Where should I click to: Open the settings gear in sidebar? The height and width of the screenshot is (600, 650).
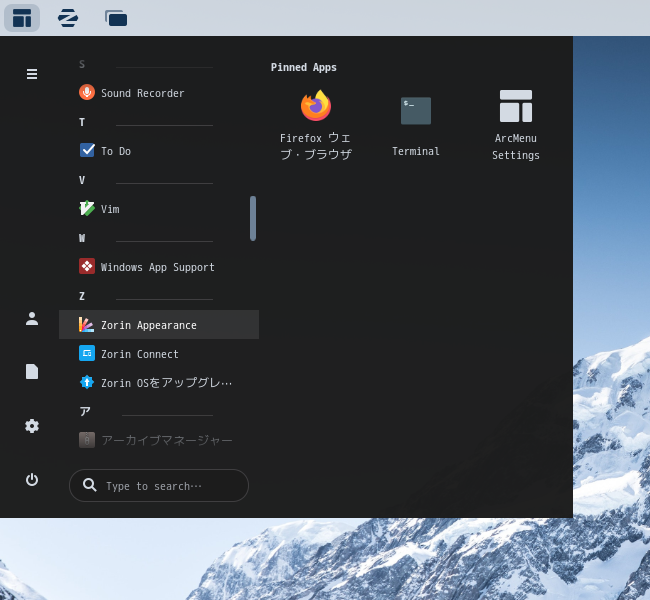[x=32, y=426]
